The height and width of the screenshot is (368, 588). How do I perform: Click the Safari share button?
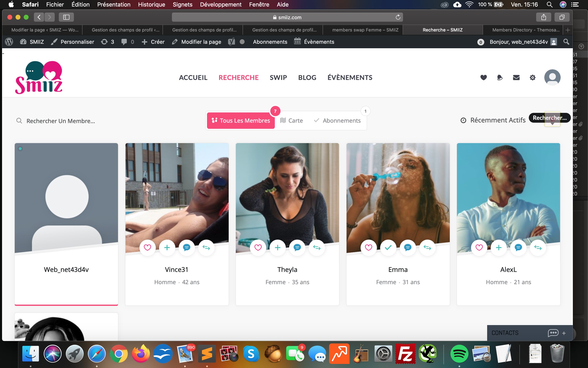click(544, 17)
